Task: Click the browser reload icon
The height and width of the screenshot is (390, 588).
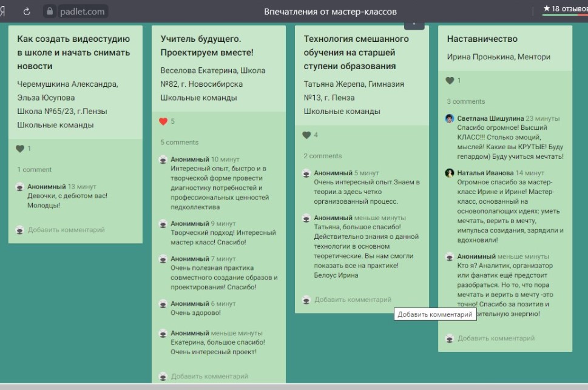Action: (27, 12)
